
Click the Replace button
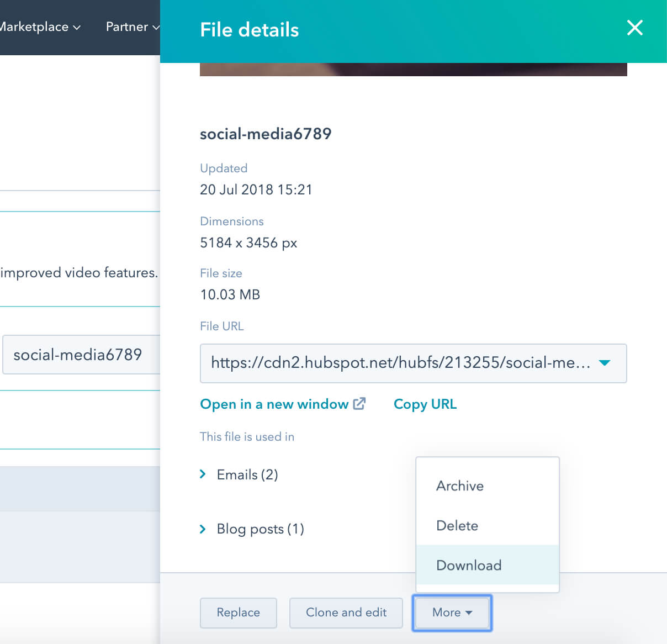tap(239, 613)
